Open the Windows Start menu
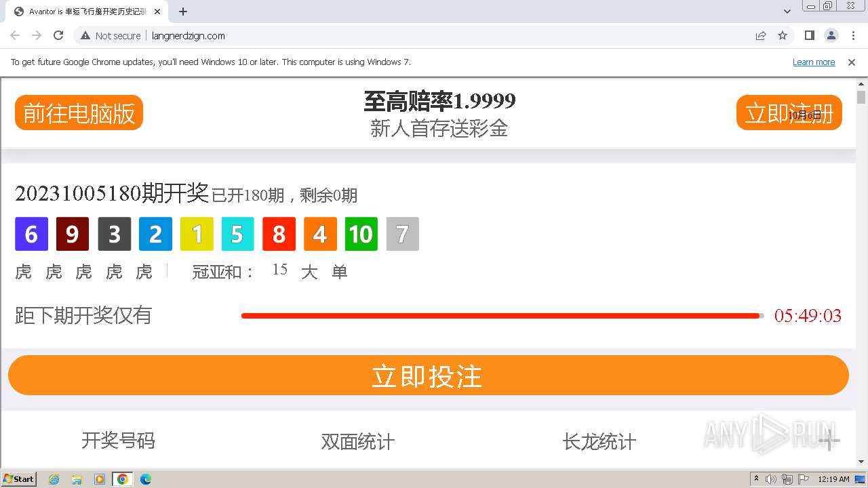This screenshot has height=488, width=868. click(x=19, y=479)
